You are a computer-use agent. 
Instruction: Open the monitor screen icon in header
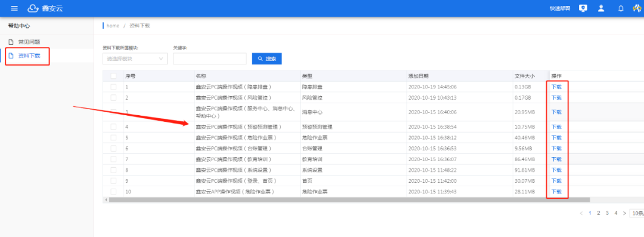pyautogui.click(x=583, y=8)
